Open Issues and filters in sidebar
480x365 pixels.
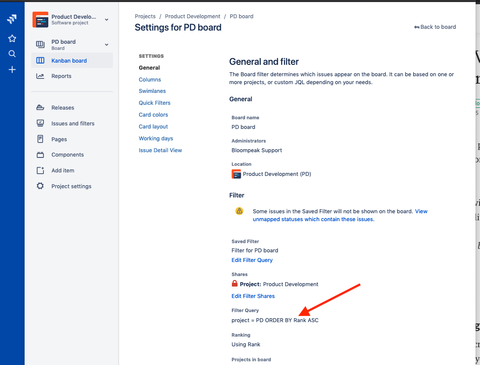[x=65, y=123]
